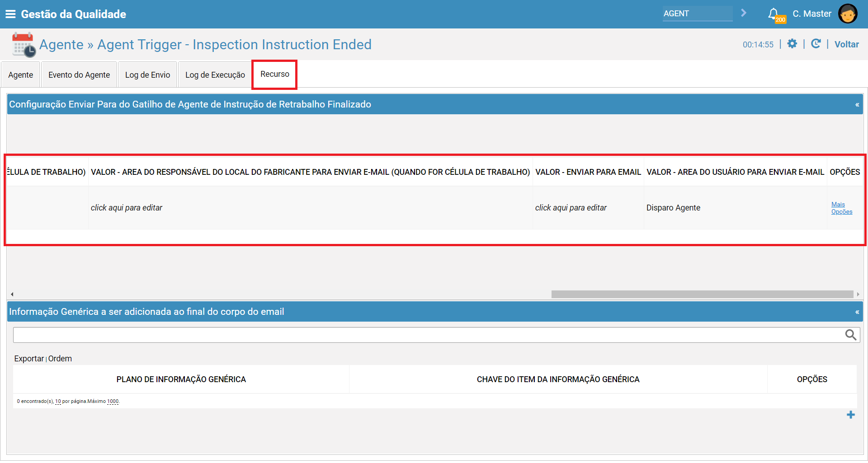This screenshot has height=463, width=868.
Task: Collapse the Configuração Enviar Para panel
Action: 857,105
